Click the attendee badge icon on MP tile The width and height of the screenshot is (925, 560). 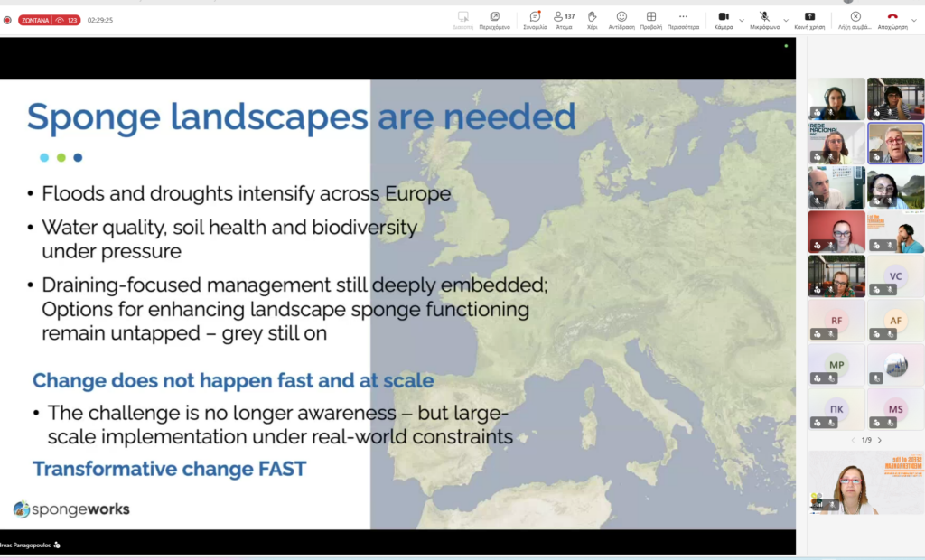point(818,378)
